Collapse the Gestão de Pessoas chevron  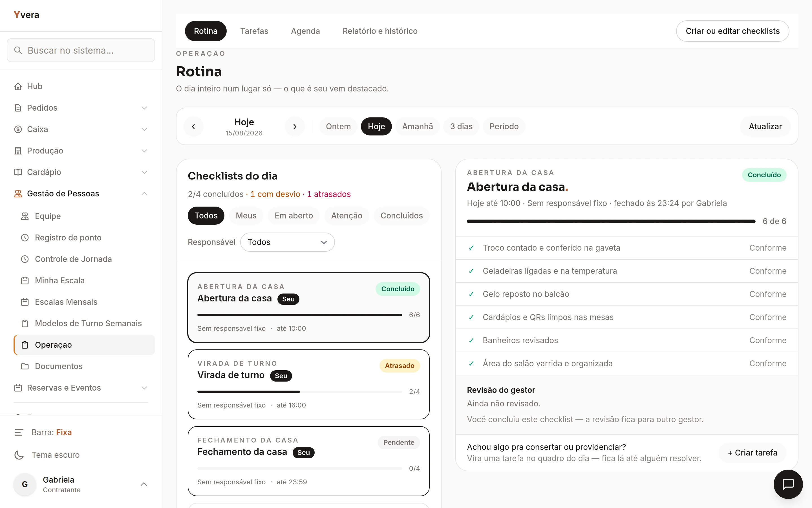144,194
